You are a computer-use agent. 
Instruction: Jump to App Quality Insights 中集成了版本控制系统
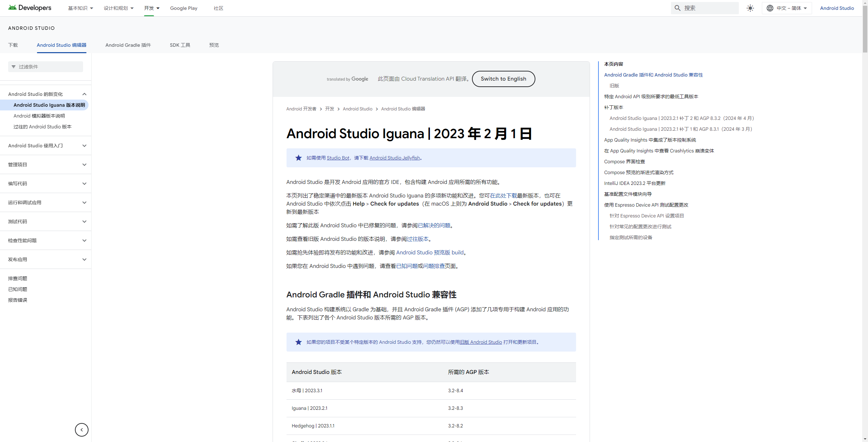pyautogui.click(x=650, y=140)
